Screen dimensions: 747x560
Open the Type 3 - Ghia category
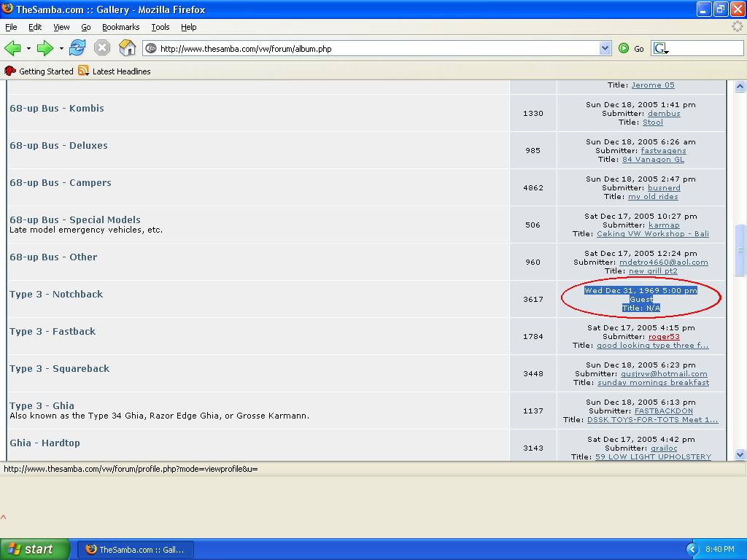click(42, 405)
